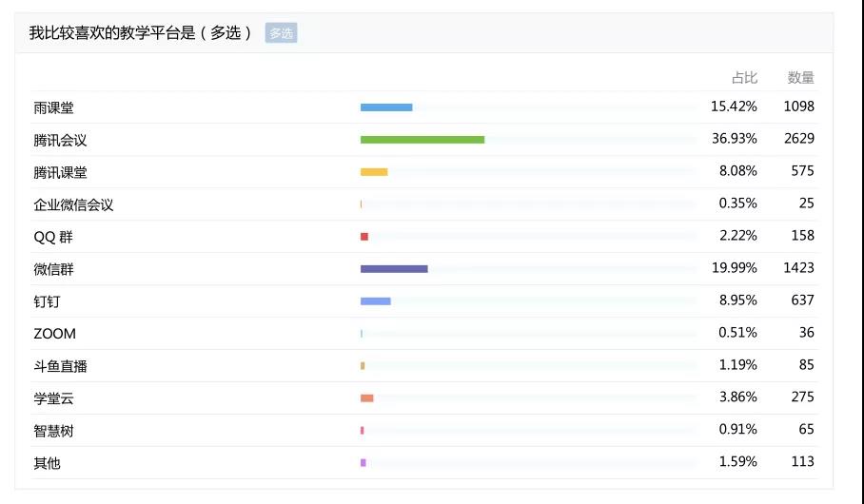Select the 企业微信会议 row label
The image size is (864, 504).
73,204
